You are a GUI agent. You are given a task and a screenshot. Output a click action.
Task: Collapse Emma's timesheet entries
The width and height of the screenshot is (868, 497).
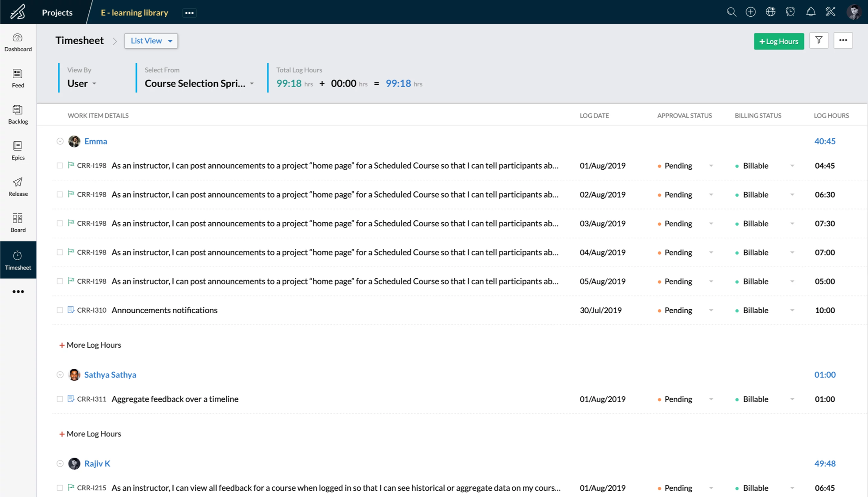(x=60, y=141)
